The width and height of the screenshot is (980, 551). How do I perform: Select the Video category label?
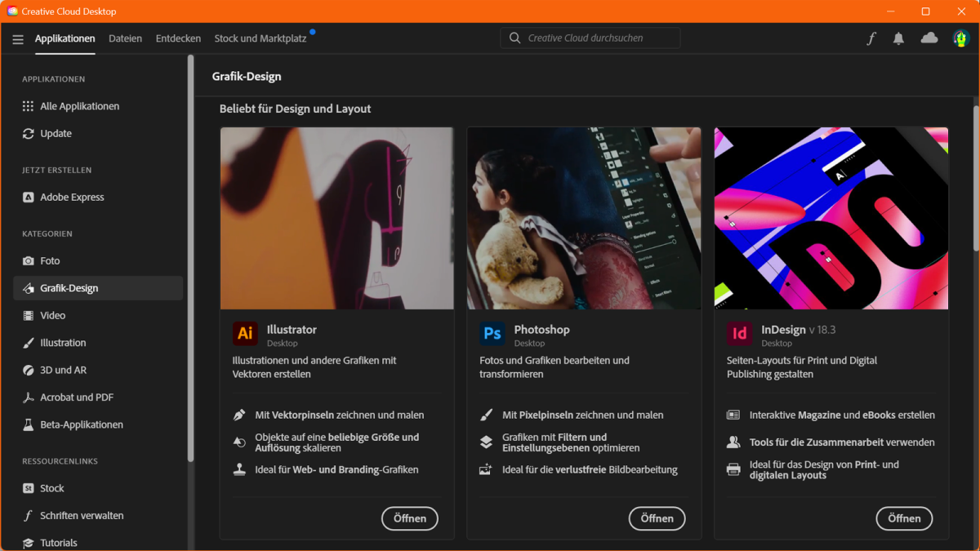[x=53, y=316]
